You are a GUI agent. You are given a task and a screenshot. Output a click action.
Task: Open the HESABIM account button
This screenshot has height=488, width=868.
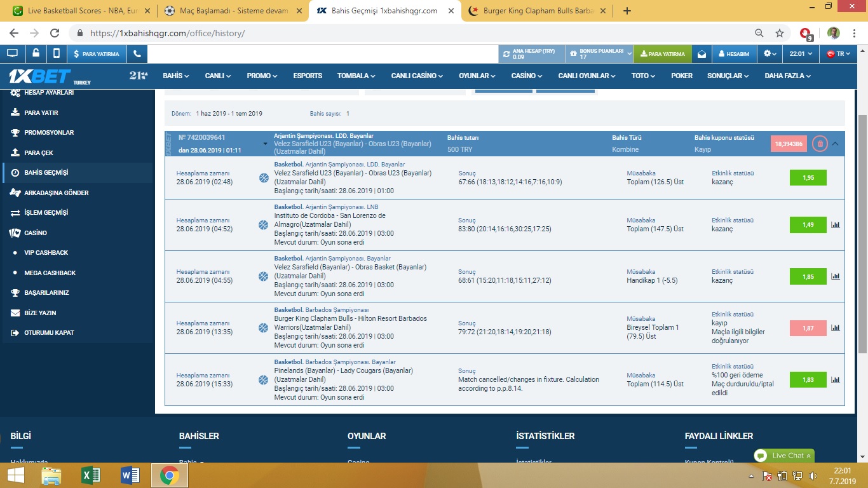(x=733, y=54)
